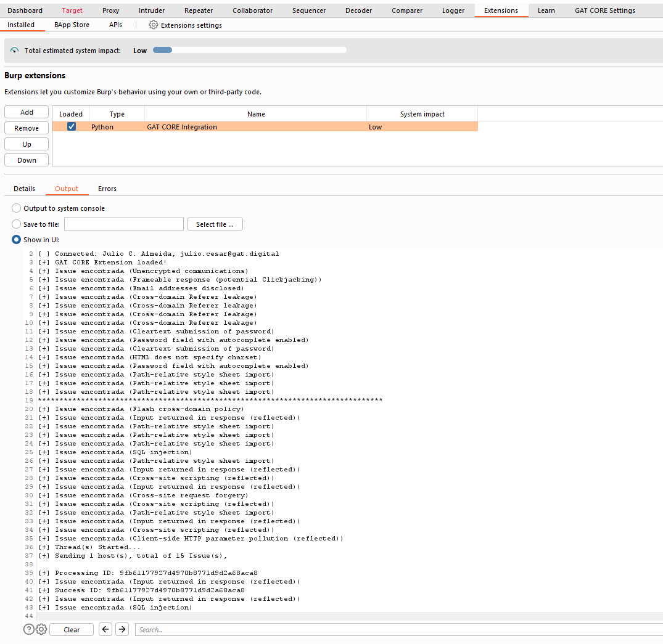Image resolution: width=663 pixels, height=644 pixels.
Task: Click 'Email addresses disclosed' issue line
Action: click(x=141, y=288)
